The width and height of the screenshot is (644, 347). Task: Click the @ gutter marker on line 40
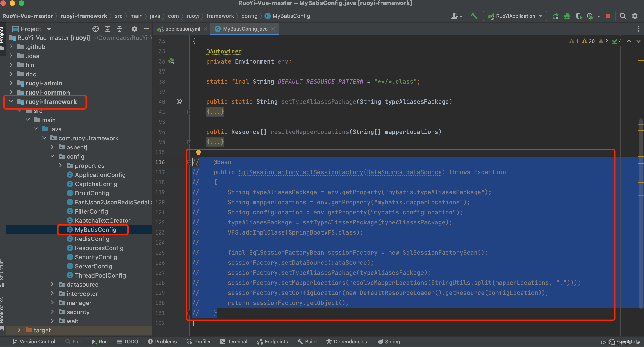point(179,101)
